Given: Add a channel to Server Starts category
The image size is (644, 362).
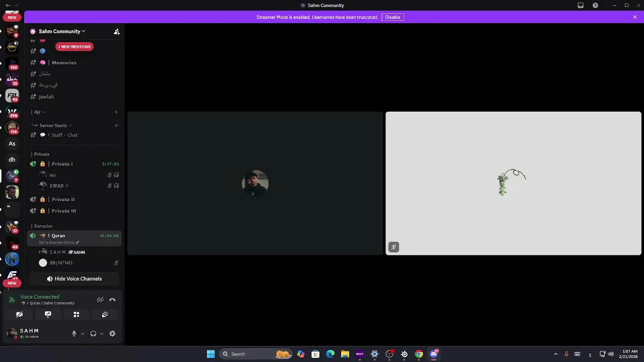Looking at the screenshot, I should point(116,125).
